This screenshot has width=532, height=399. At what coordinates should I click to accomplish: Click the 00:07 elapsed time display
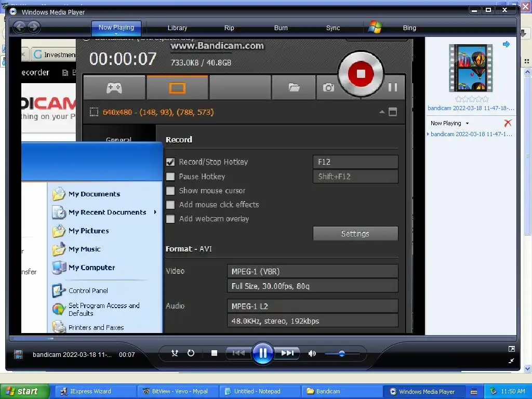127,354
